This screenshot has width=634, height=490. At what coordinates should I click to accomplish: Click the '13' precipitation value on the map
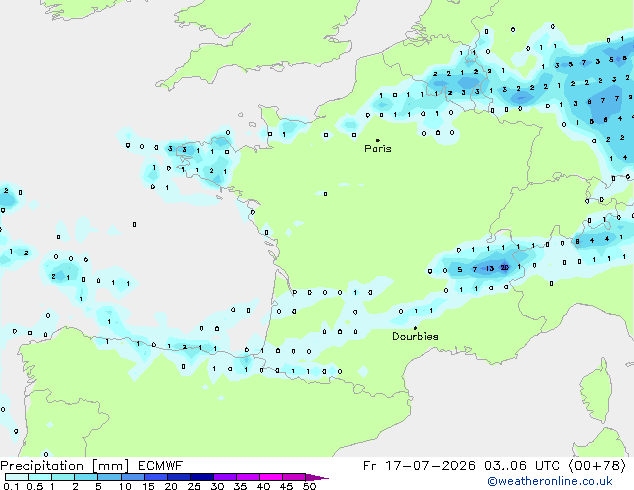tap(490, 268)
